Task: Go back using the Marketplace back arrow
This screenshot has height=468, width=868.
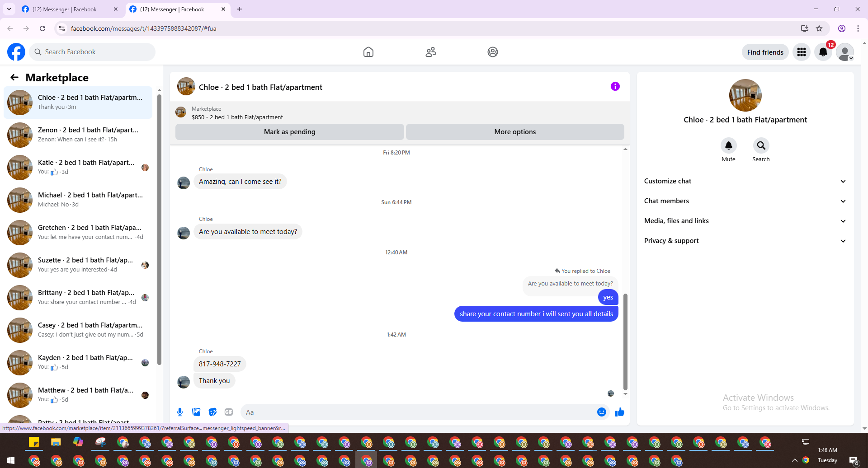Action: coord(14,77)
